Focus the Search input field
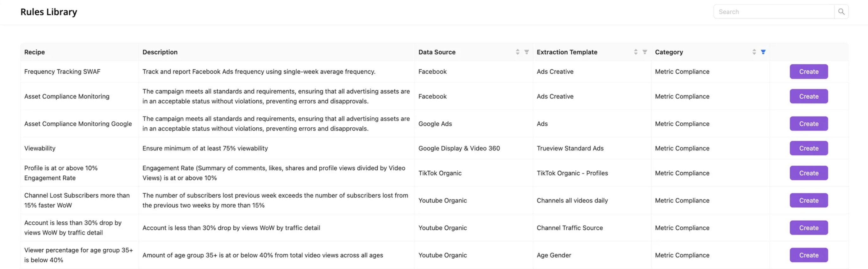Image resolution: width=868 pixels, height=269 pixels. pyautogui.click(x=774, y=12)
